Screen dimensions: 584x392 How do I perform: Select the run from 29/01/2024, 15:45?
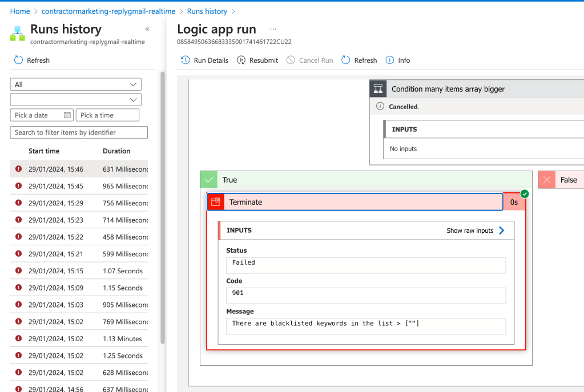79,186
